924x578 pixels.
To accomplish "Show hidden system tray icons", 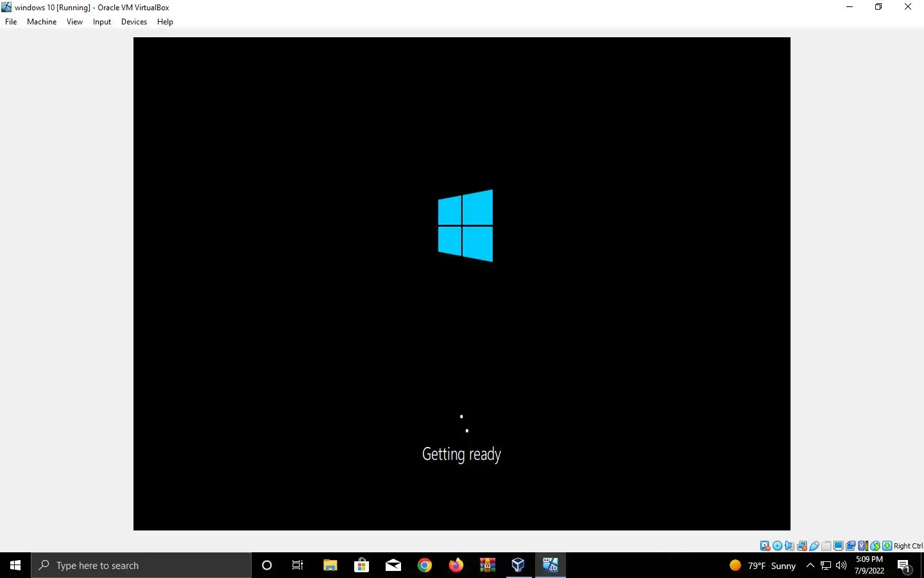I will pos(810,565).
